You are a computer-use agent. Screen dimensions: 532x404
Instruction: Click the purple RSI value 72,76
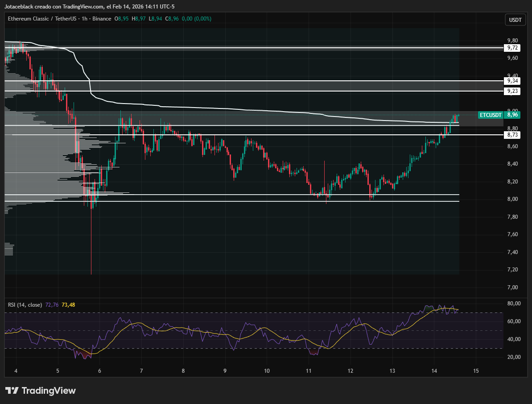[52, 305]
